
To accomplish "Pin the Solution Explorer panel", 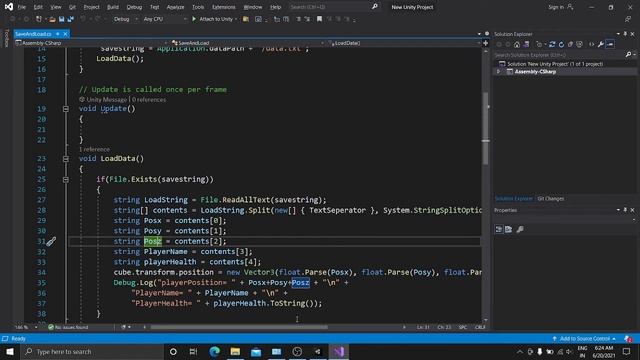I will [625, 34].
